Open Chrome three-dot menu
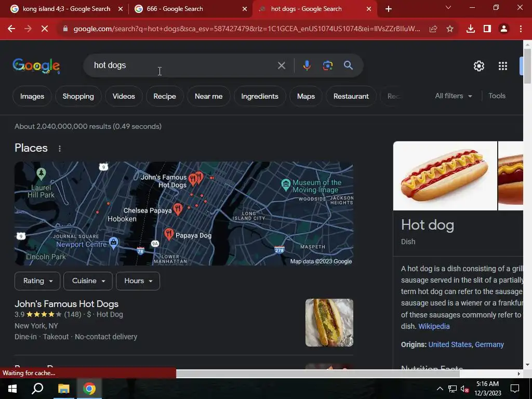The width and height of the screenshot is (532, 399). coord(521,29)
